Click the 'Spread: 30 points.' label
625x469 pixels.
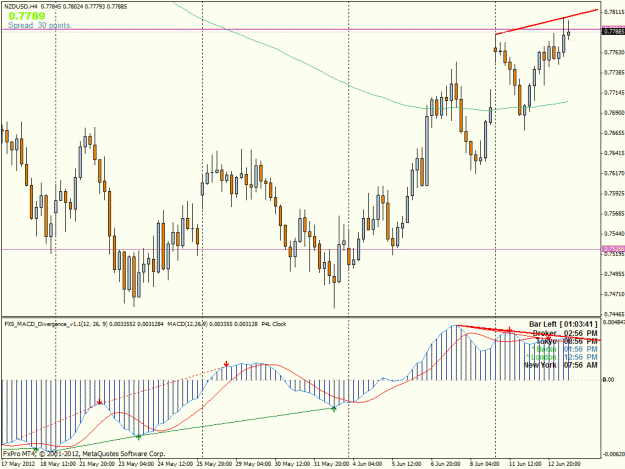point(40,25)
